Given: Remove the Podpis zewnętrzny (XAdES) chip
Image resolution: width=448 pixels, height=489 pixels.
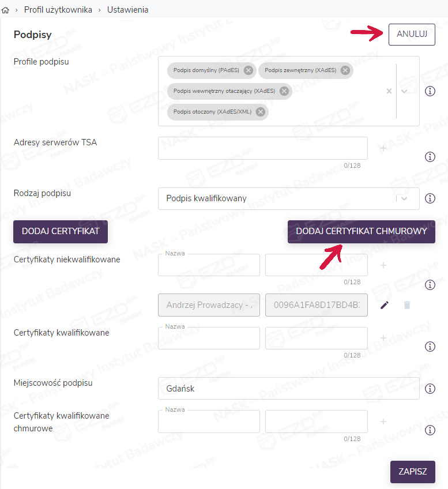Looking at the screenshot, I should (345, 70).
